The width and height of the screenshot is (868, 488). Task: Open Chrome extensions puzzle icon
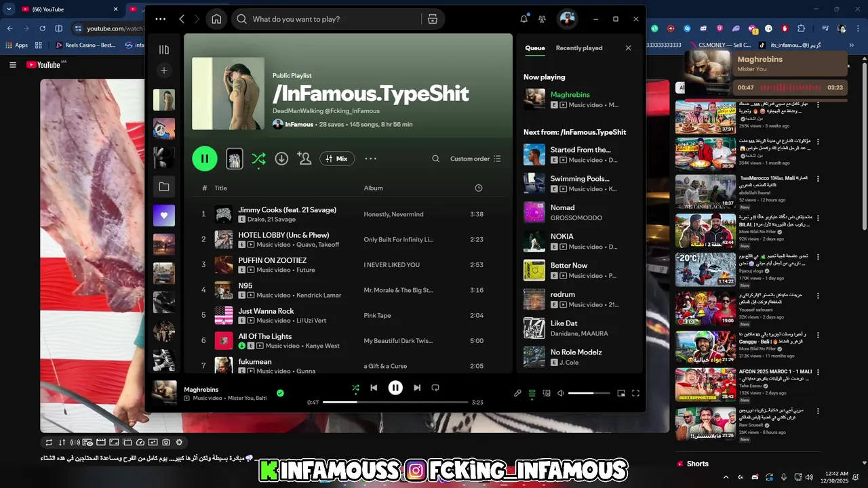click(x=802, y=28)
